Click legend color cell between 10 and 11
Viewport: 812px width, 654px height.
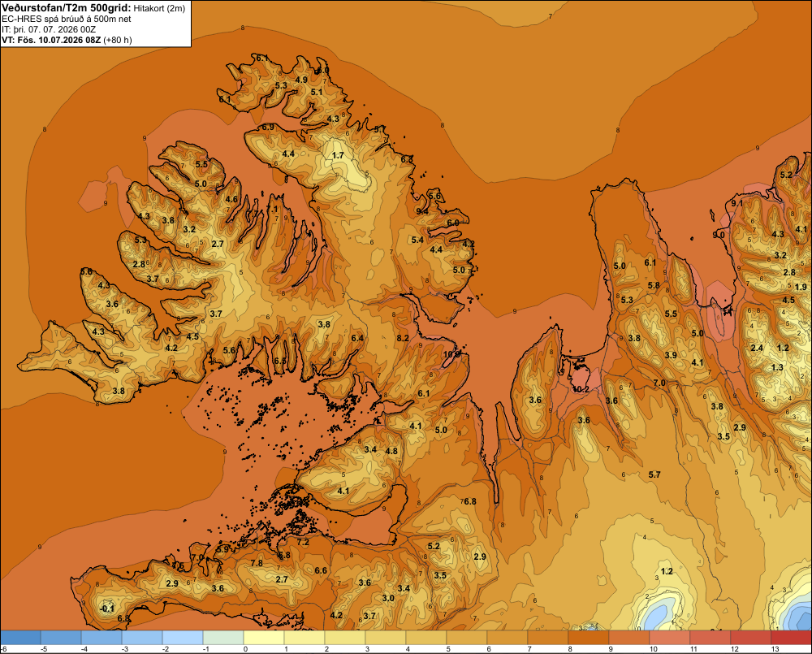pyautogui.click(x=670, y=637)
